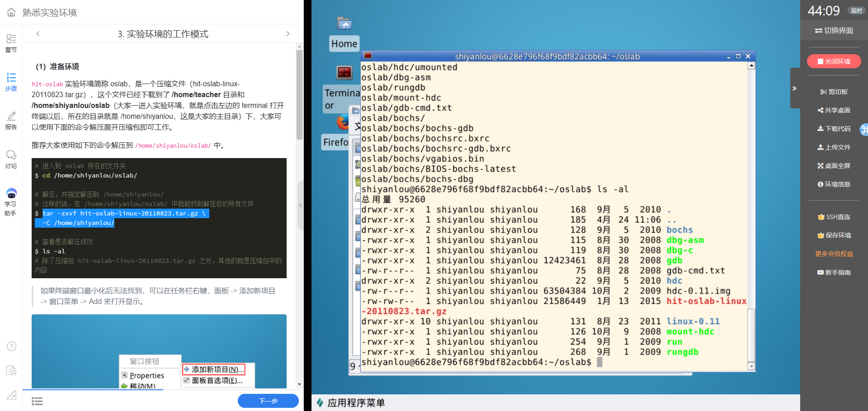Collapse the right toolbar panel arrow
Viewport: 868px width, 411px height.
tap(794, 89)
